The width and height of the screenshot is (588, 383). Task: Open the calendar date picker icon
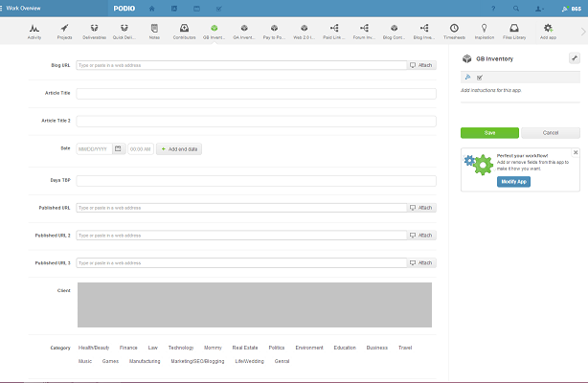click(118, 149)
